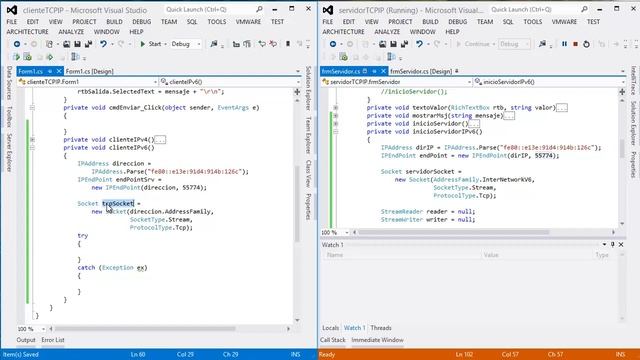Screen dimensions: 640x360
Task: Switch to Threads tab
Action: tap(381, 328)
